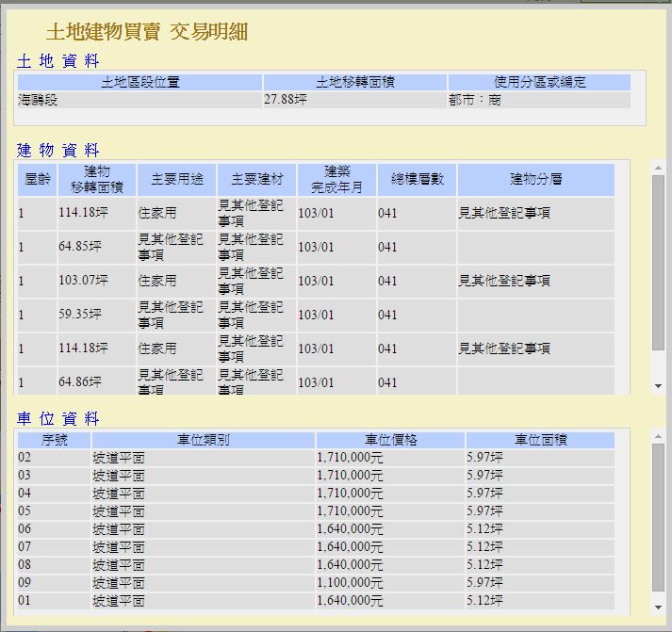Screen dimensions: 672x632
Task: Select parking row serial 07
Action: tap(317, 547)
